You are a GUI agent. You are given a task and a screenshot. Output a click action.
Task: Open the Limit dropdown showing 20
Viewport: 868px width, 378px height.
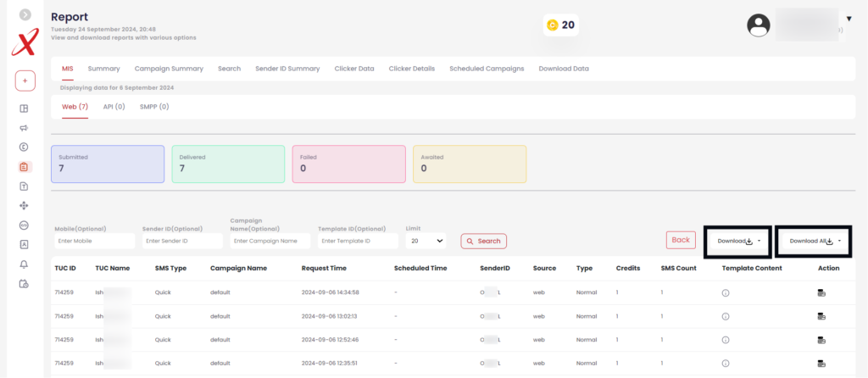(x=426, y=241)
